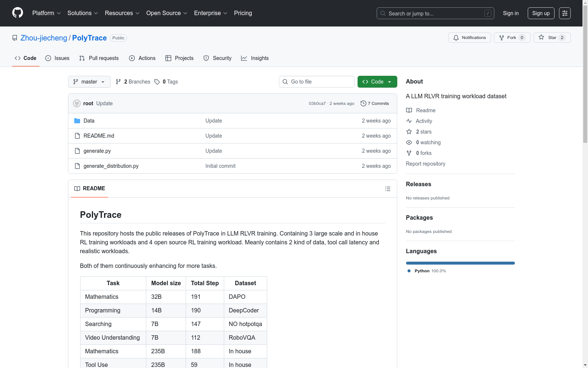This screenshot has height=368, width=588.
Task: Click the tag icon next to Tags
Action: tap(157, 82)
